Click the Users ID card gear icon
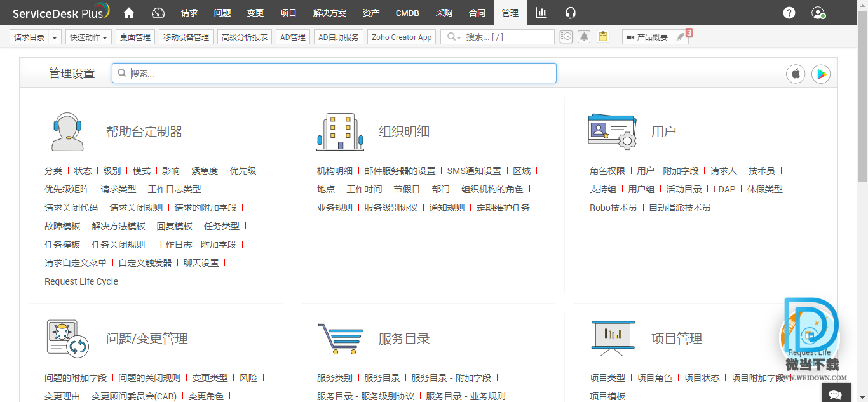The image size is (868, 402). click(612, 131)
